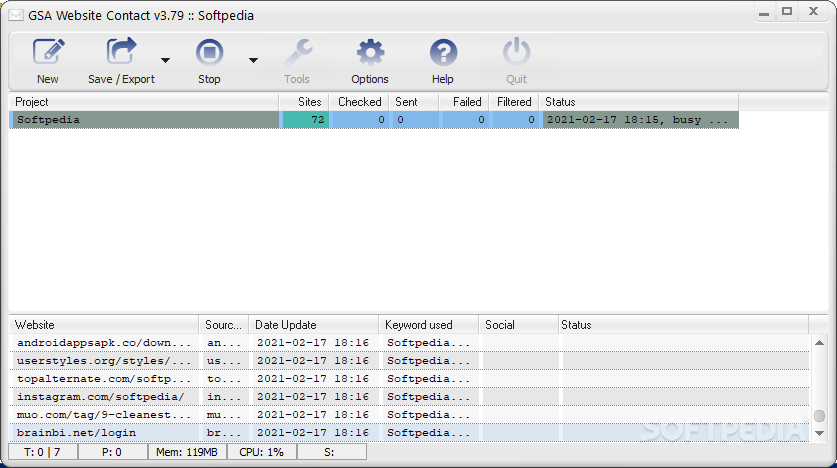Sort by the Project column header
Screen dimensions: 837x468
(x=144, y=102)
